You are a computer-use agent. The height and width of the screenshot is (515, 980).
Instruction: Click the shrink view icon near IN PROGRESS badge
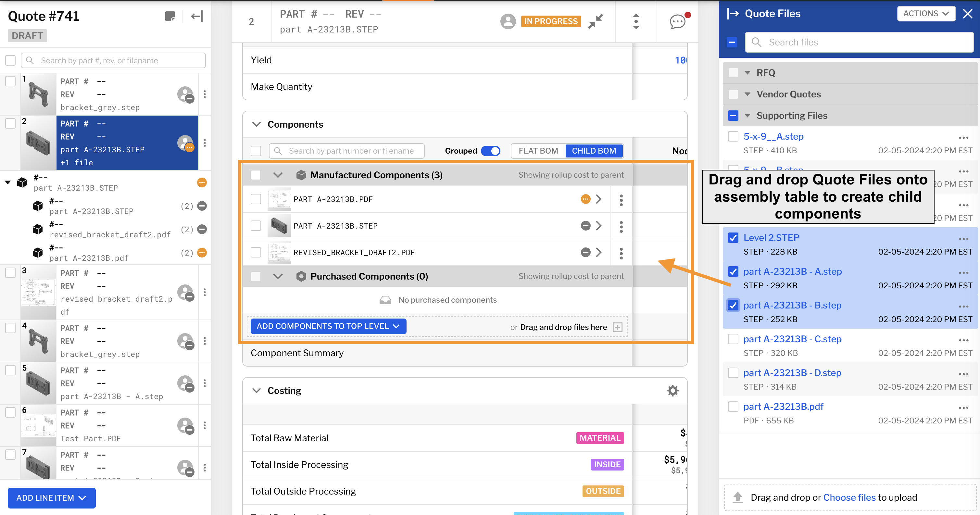596,21
